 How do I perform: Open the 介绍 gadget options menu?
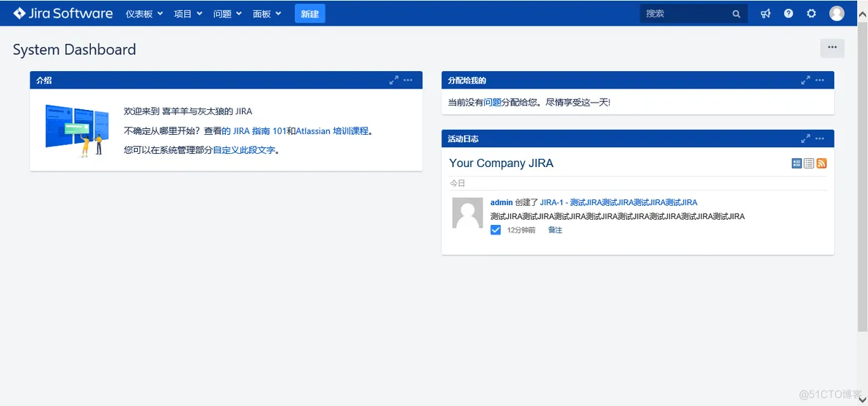pos(408,80)
